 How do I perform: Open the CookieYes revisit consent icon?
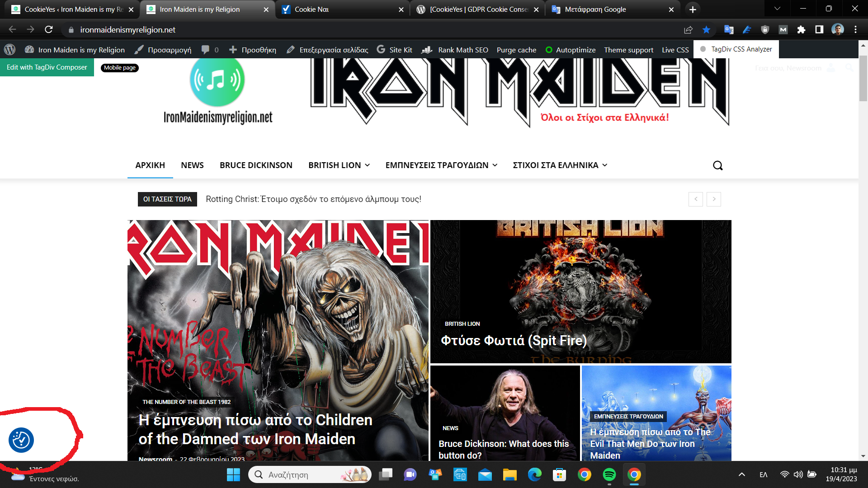[x=21, y=440]
